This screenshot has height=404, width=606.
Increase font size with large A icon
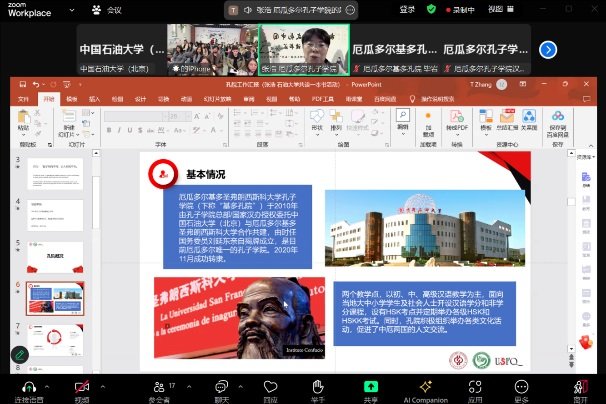[x=197, y=116]
